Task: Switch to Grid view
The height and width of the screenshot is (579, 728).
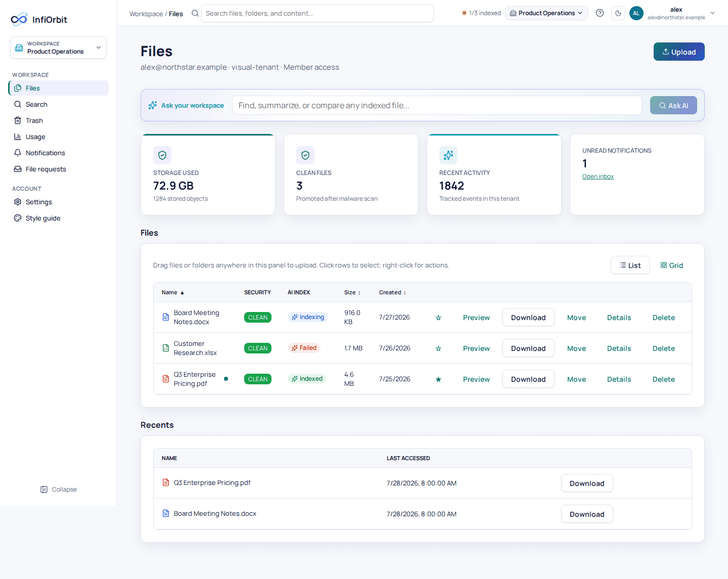Action: click(672, 265)
